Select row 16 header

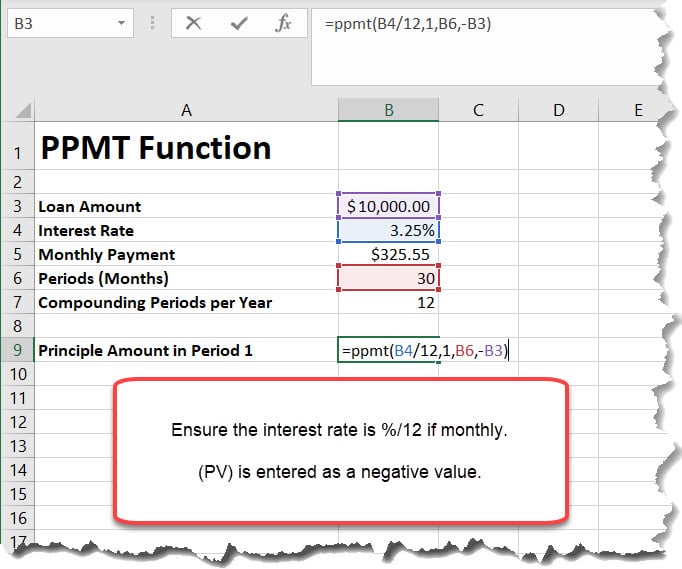[18, 518]
